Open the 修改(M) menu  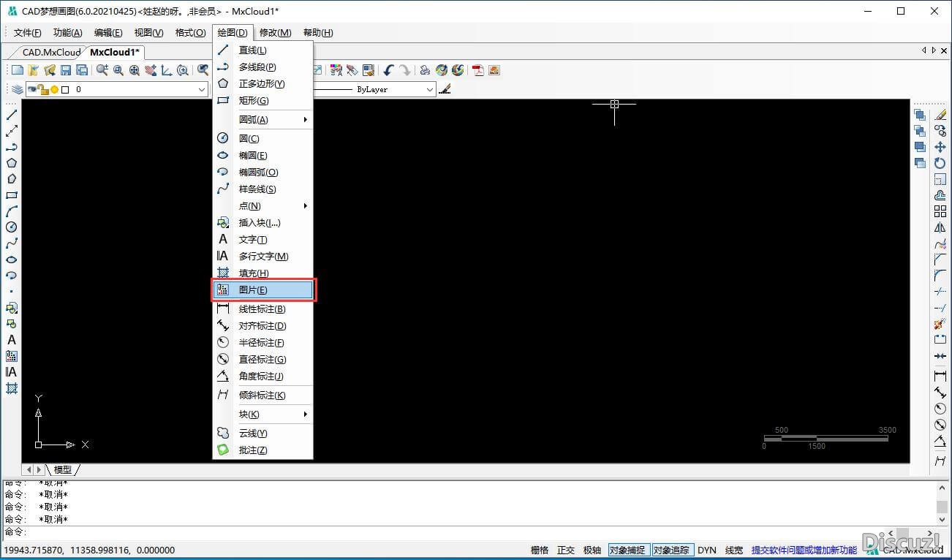click(275, 33)
